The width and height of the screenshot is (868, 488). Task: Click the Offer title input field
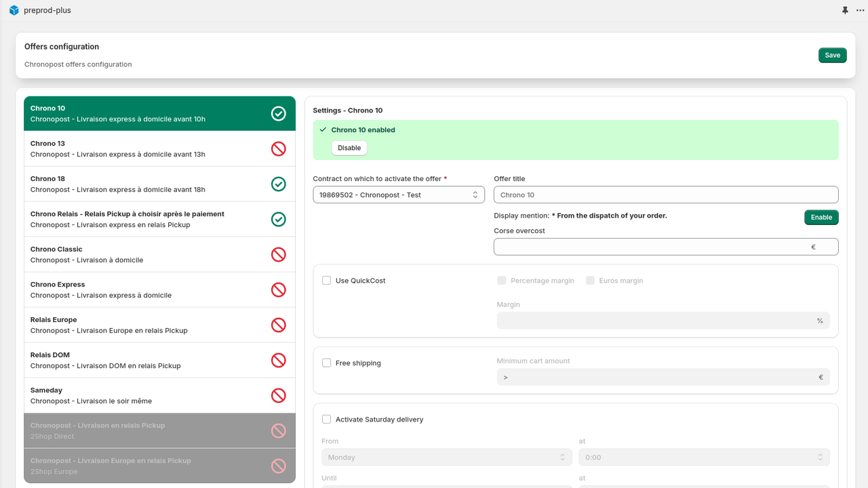coord(666,195)
